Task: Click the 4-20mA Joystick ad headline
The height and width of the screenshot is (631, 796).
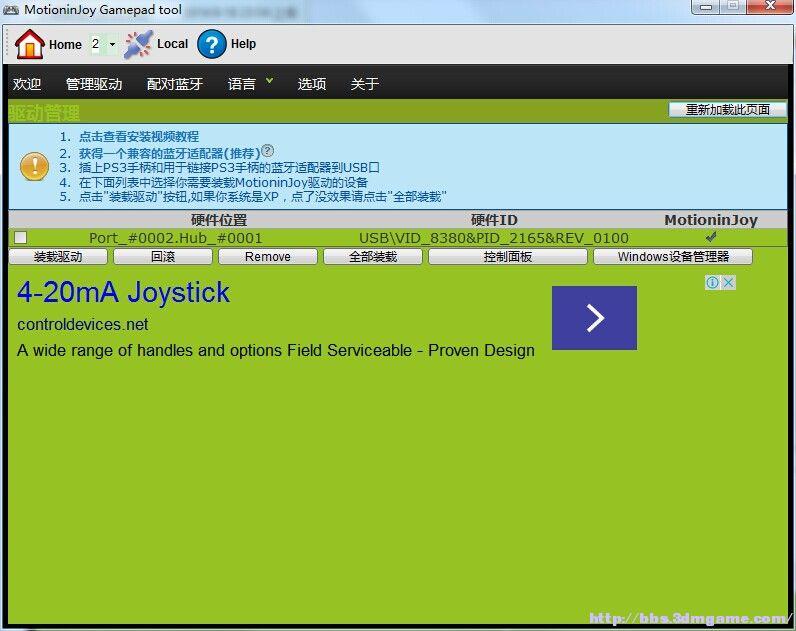Action: [x=123, y=292]
